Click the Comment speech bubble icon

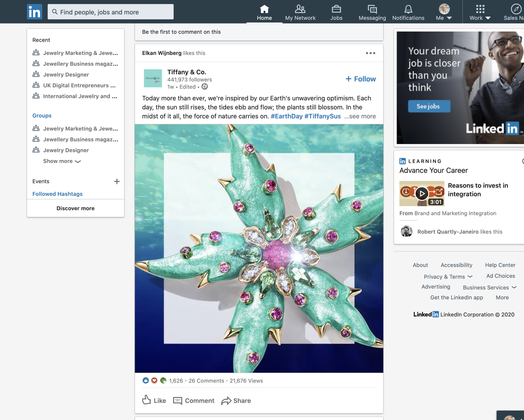coord(178,401)
